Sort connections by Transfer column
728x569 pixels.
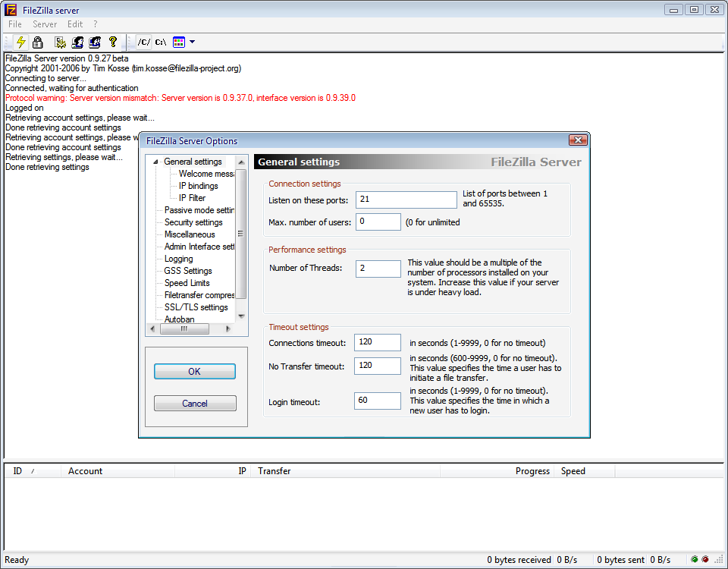345,471
